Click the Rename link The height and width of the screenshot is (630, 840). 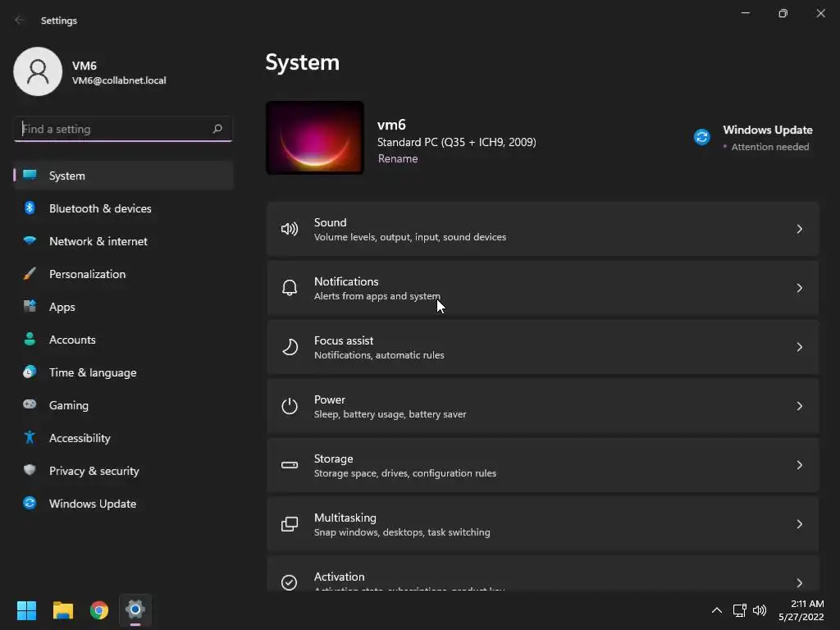398,158
